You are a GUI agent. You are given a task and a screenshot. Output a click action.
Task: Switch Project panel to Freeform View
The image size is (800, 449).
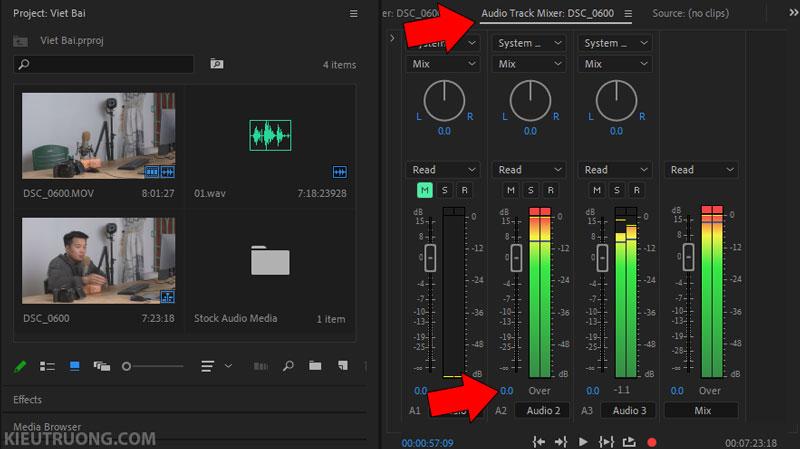(x=102, y=366)
